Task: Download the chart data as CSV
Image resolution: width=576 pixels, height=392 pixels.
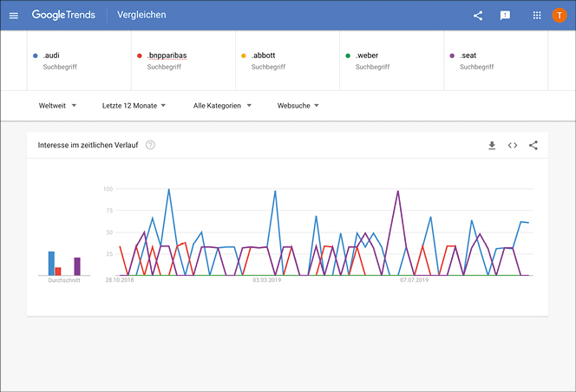Action: coord(492,146)
